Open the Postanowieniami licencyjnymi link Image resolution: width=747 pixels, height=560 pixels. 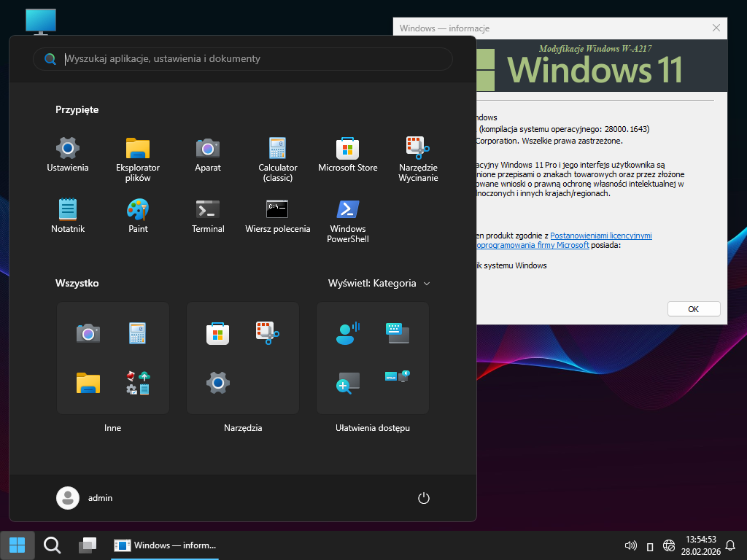coord(600,236)
